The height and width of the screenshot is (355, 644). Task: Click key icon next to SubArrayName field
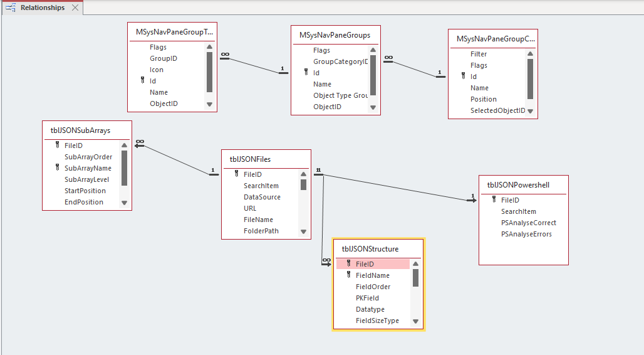58,167
